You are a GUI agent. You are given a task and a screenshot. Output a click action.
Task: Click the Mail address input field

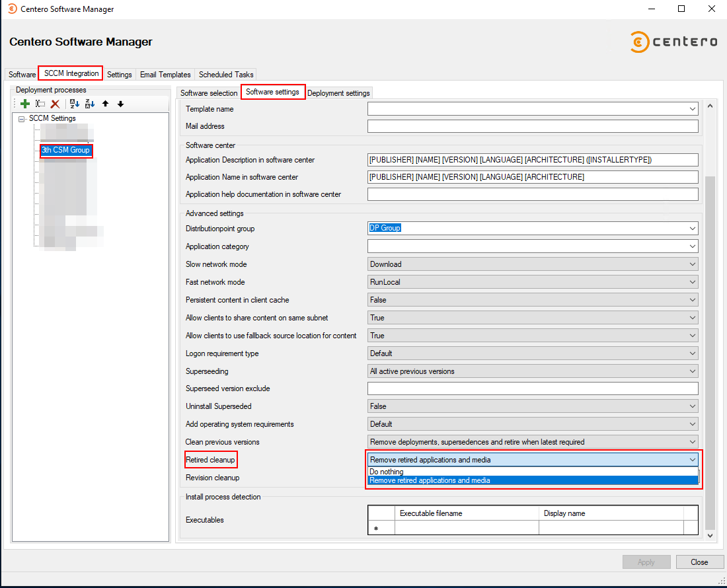[533, 126]
